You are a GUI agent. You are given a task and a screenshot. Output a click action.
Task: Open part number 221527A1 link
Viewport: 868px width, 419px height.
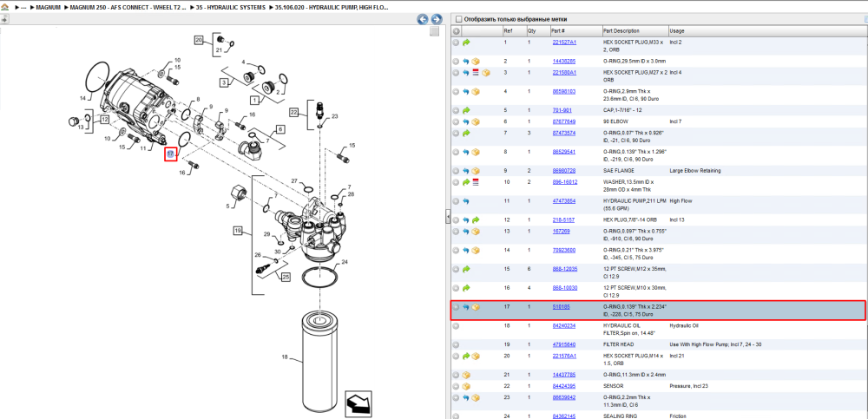(564, 42)
